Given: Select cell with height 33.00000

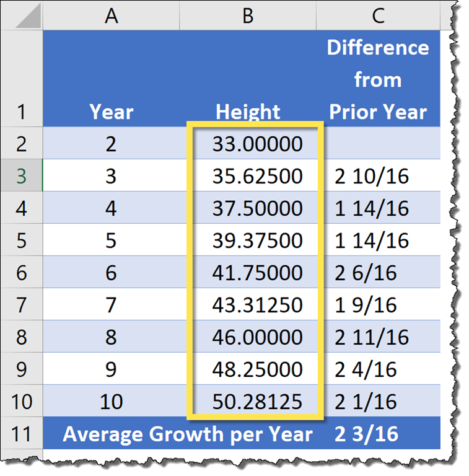Looking at the screenshot, I should 256,144.
